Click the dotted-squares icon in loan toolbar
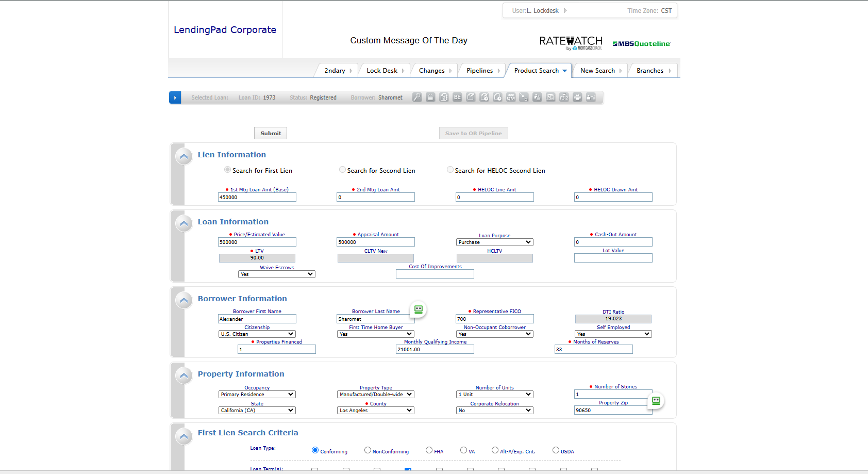The height and width of the screenshot is (474, 868). point(524,97)
